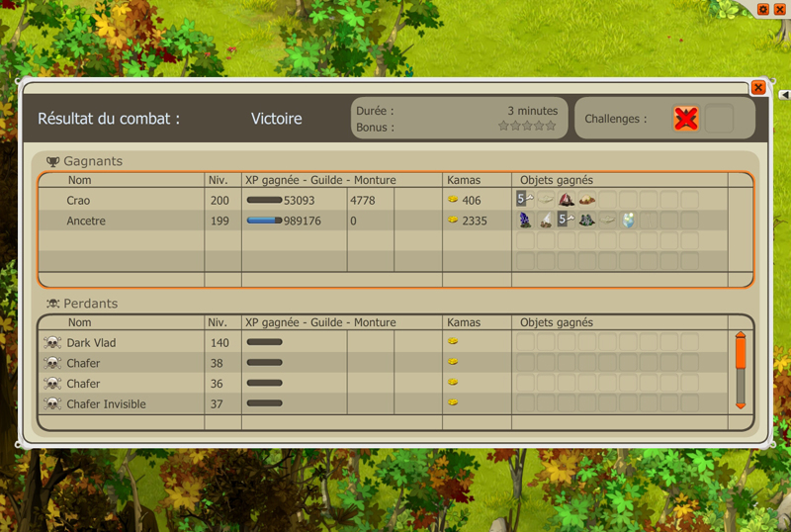791x532 pixels.
Task: Select the winner name Crao
Action: tap(78, 201)
